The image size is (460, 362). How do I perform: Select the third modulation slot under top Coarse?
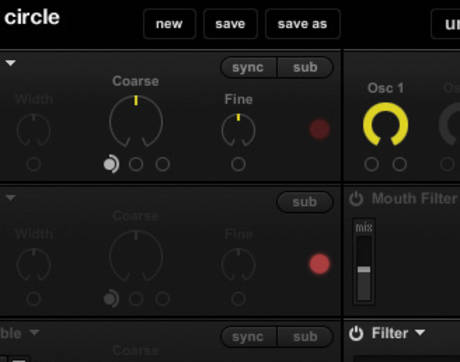[162, 164]
